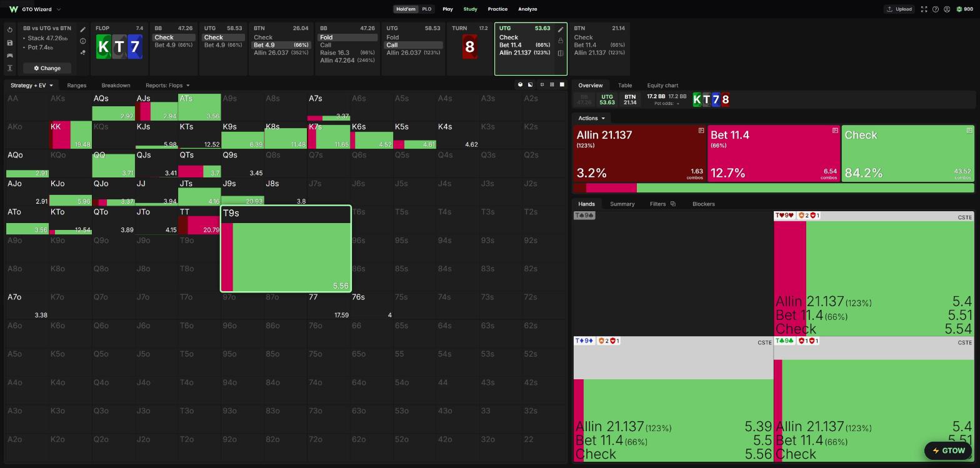Click the lock icon in the active UTG card
Screen dimensions: 980x468
561,41
